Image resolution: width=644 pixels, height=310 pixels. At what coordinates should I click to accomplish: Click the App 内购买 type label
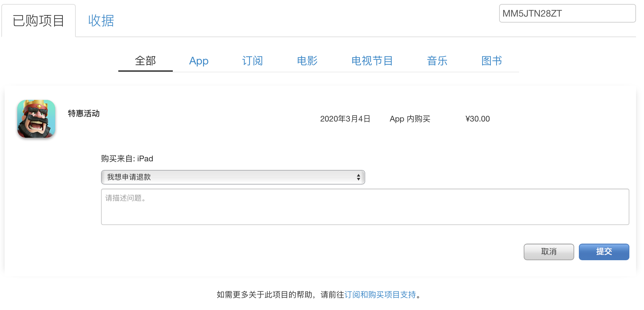[x=410, y=119]
